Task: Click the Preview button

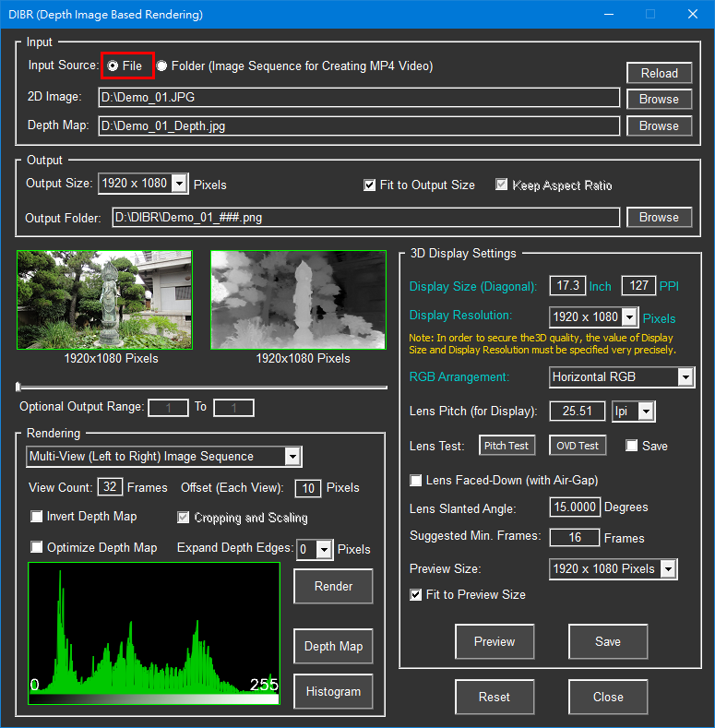Action: [x=495, y=641]
